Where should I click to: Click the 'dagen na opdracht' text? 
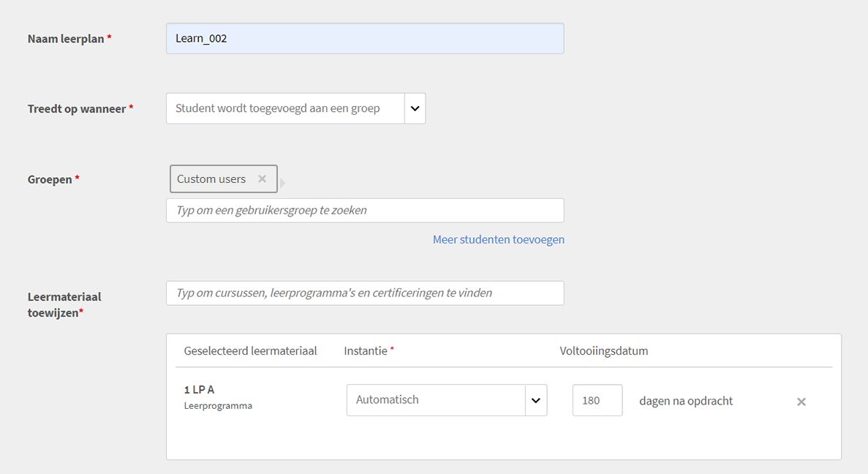tap(686, 401)
